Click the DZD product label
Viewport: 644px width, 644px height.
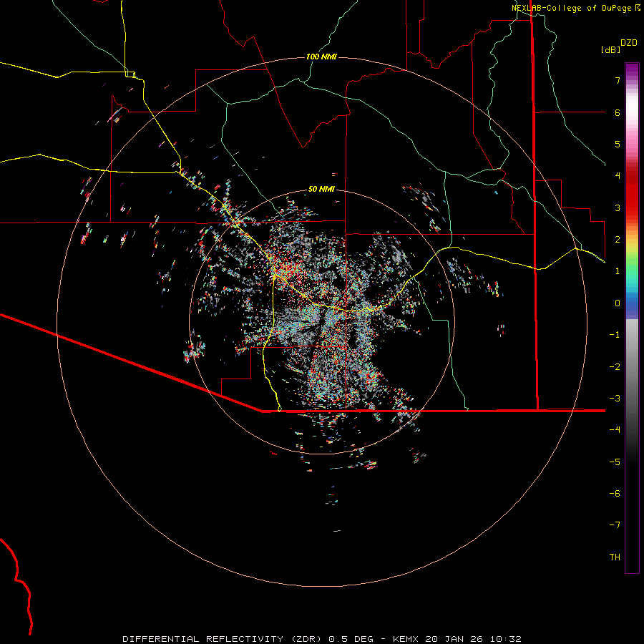[x=629, y=42]
